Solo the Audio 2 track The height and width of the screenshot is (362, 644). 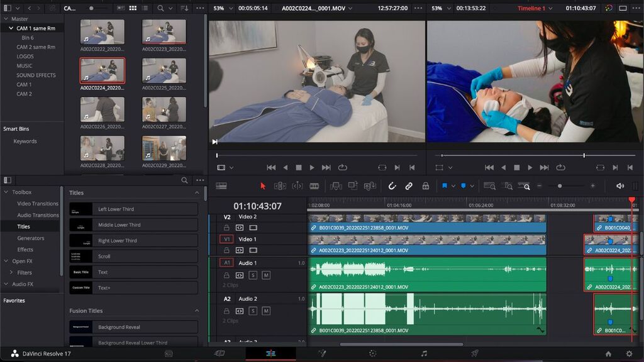click(253, 311)
